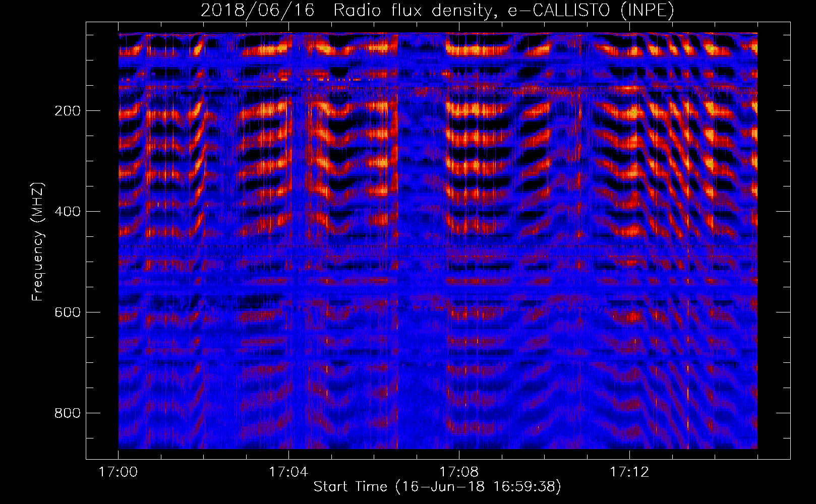Click the '200' frequency tick label
This screenshot has height=504, width=816.
(68, 111)
